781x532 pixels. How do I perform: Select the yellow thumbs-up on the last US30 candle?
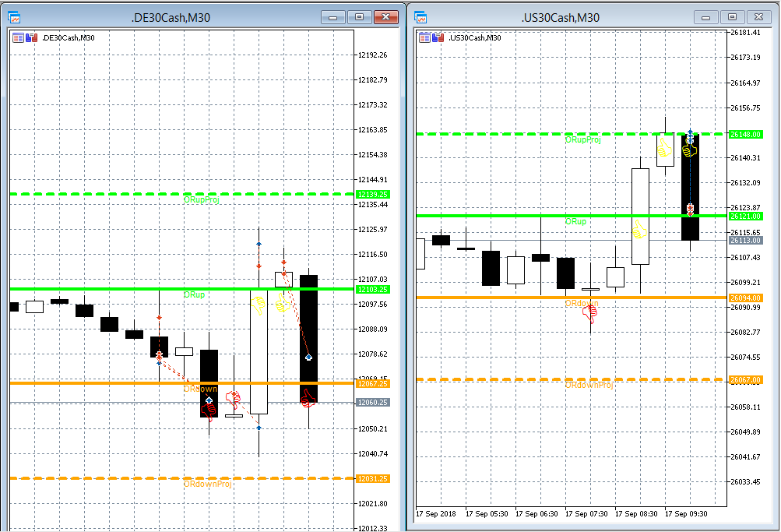point(689,149)
